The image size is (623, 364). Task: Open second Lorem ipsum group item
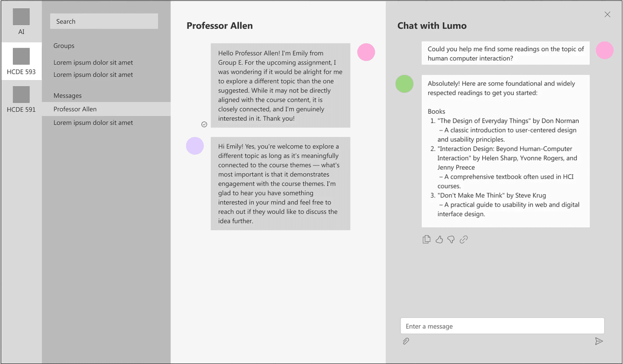point(93,75)
